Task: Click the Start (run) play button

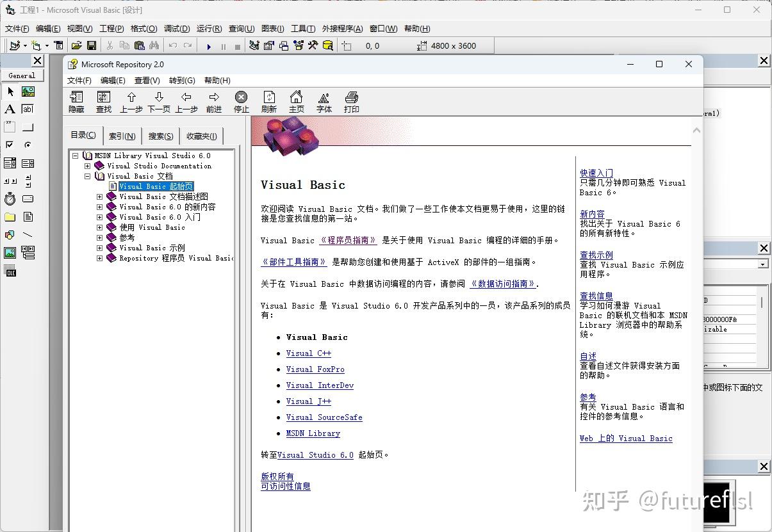Action: tap(209, 46)
